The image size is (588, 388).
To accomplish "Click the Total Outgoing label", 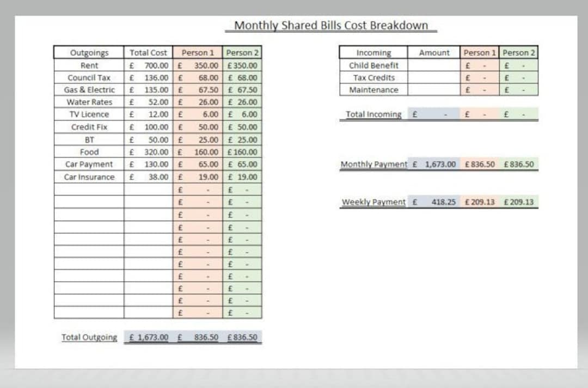I will [x=89, y=337].
